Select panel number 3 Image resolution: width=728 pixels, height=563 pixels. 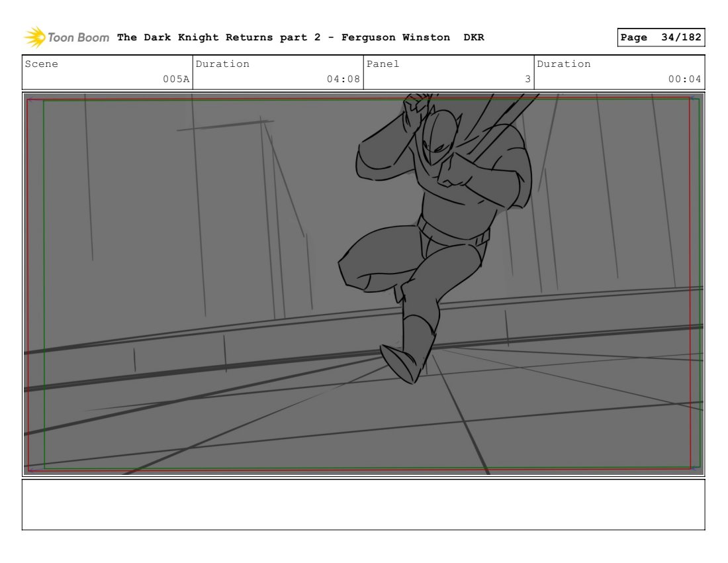click(x=527, y=79)
